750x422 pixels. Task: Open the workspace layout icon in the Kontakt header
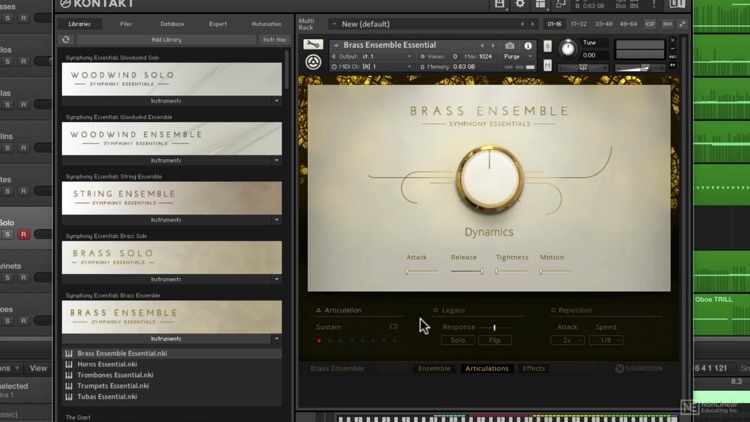(x=540, y=5)
